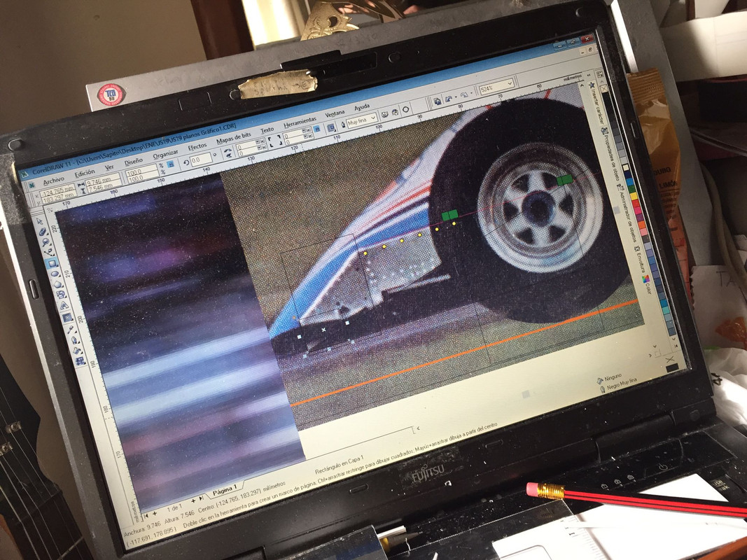Click the No Color X swatch
Image resolution: width=747 pixels, height=560 pixels.
pos(605,88)
